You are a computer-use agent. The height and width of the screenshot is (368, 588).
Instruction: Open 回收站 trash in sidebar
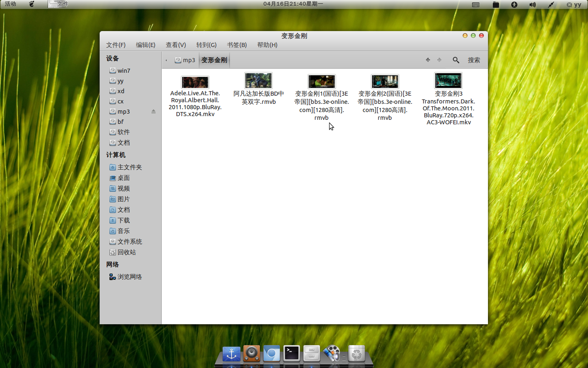pos(122,252)
